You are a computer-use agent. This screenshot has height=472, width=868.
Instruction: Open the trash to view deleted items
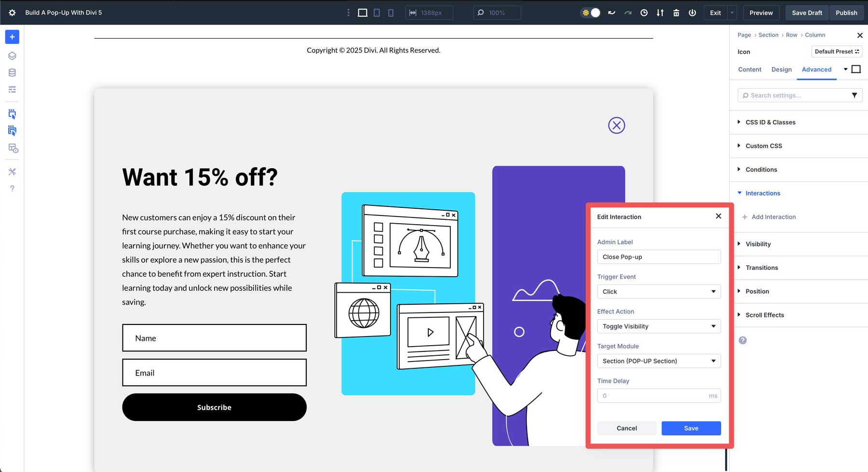[x=677, y=13]
